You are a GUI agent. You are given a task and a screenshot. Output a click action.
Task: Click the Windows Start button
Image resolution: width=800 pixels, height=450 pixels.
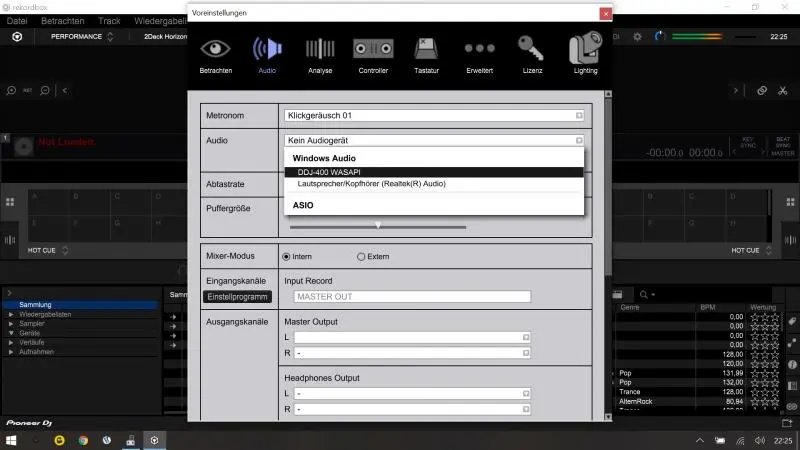14,440
